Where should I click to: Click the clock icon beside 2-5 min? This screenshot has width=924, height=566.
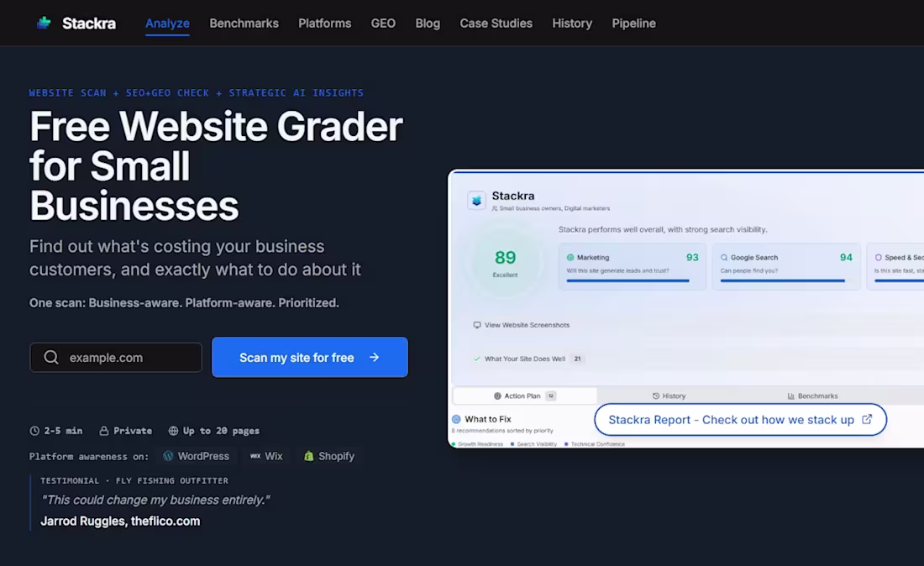point(34,431)
